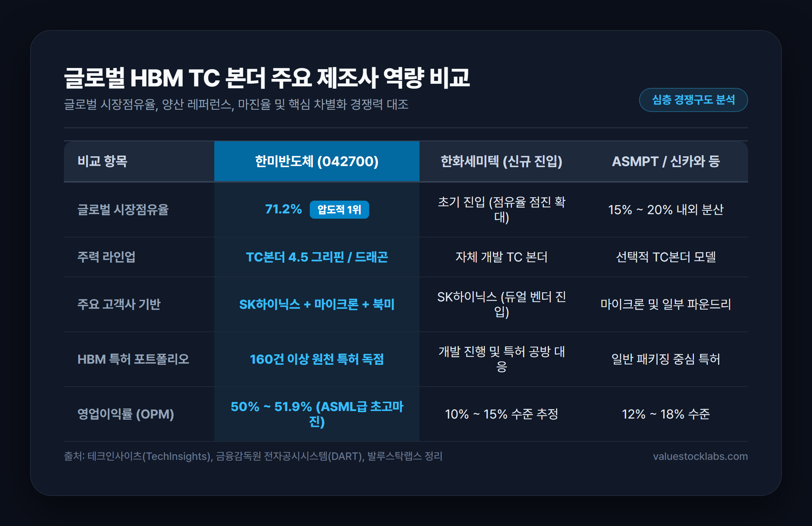Click the 15% ~ 20% 내외 분산 cell
812x526 pixels.
coord(666,210)
